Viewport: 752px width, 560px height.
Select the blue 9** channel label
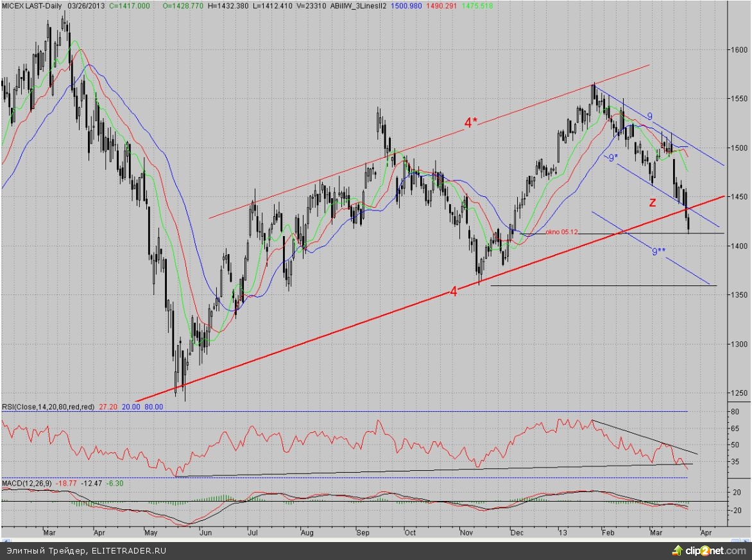pos(658,252)
